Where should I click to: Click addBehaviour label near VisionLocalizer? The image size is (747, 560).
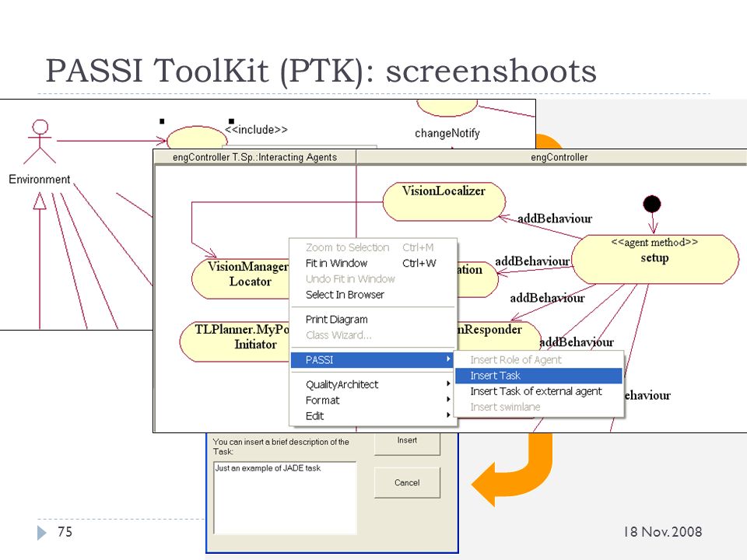pos(555,219)
